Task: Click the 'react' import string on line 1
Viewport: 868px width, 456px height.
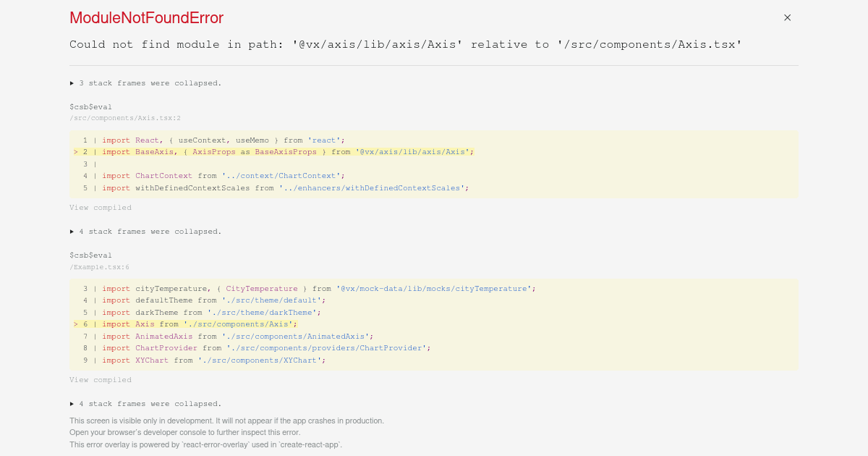Action: [x=323, y=140]
